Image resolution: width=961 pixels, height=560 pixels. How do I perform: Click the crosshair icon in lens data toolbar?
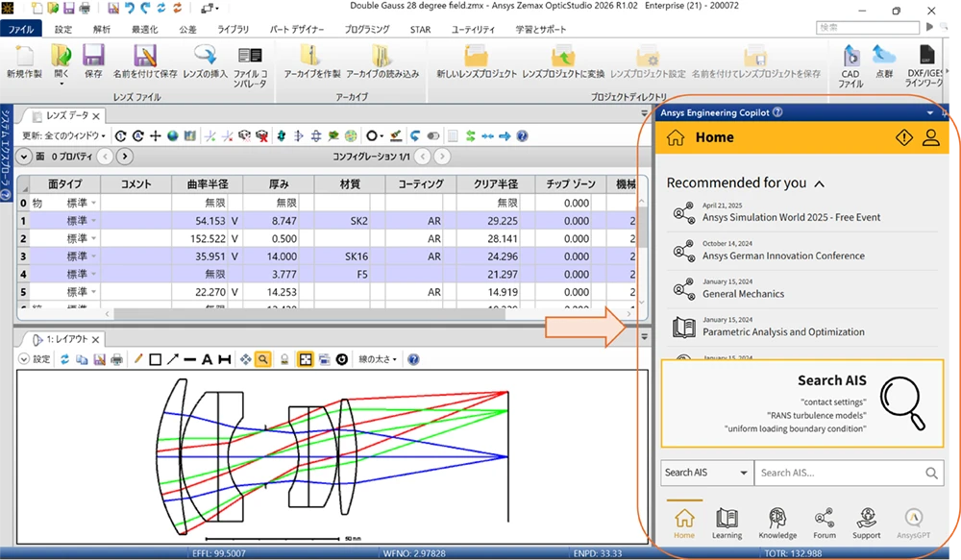pyautogui.click(x=156, y=136)
